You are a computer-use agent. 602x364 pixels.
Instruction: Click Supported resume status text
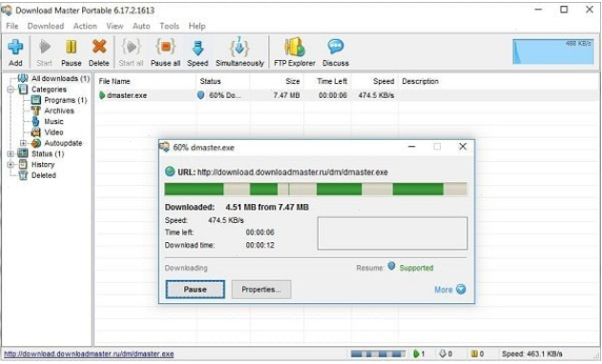pos(416,268)
